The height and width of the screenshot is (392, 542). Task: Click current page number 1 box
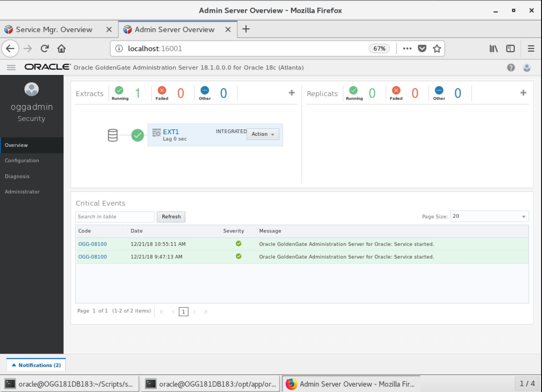point(184,312)
